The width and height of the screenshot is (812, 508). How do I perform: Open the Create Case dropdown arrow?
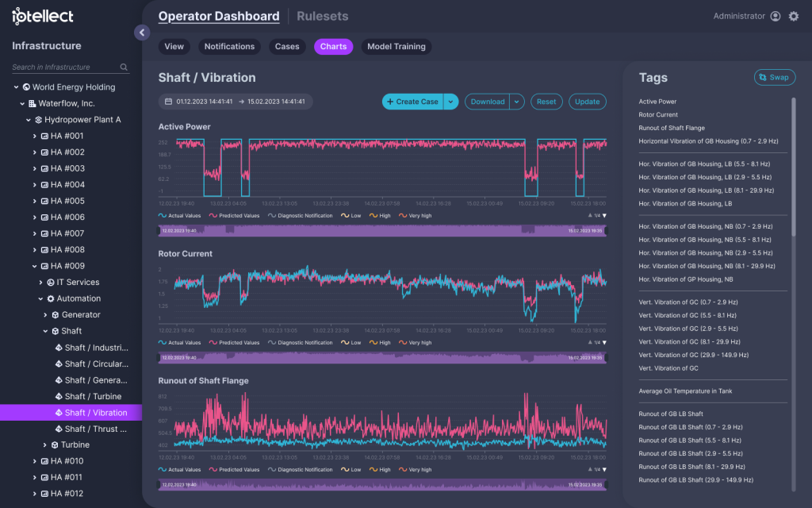(x=451, y=102)
